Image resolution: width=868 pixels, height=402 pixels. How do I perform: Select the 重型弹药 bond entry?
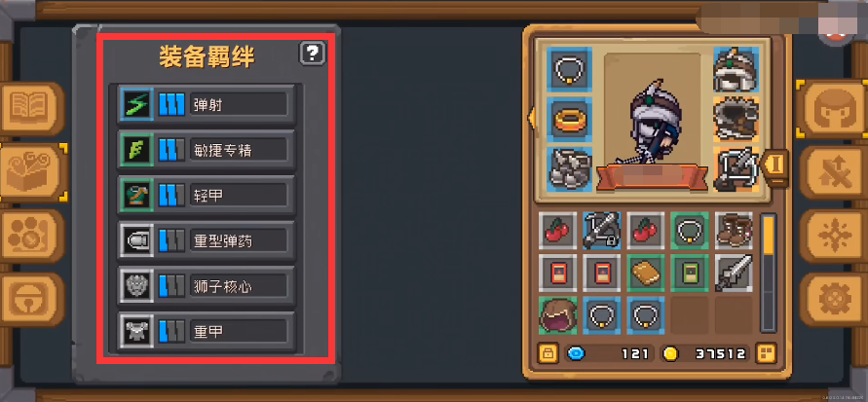coord(206,240)
